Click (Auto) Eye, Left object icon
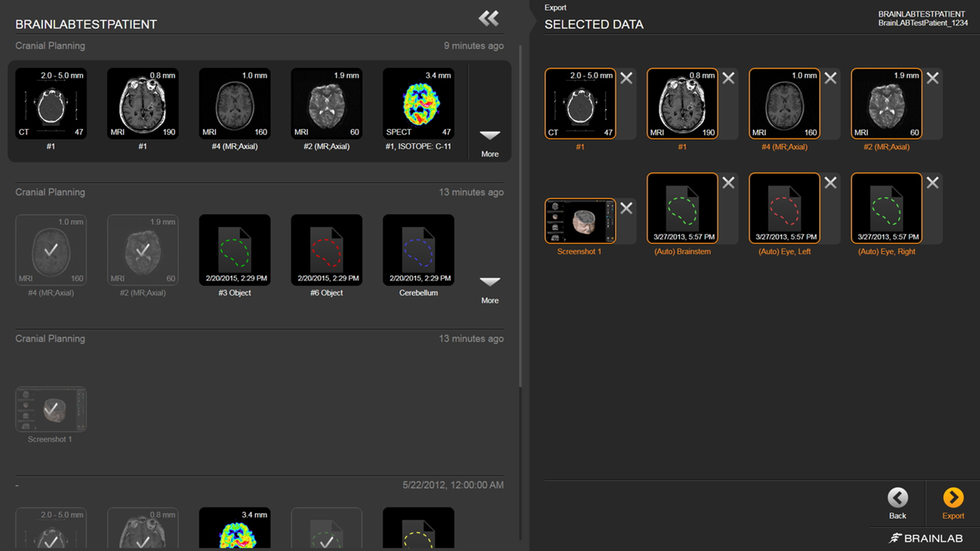The width and height of the screenshot is (980, 551). [x=784, y=208]
